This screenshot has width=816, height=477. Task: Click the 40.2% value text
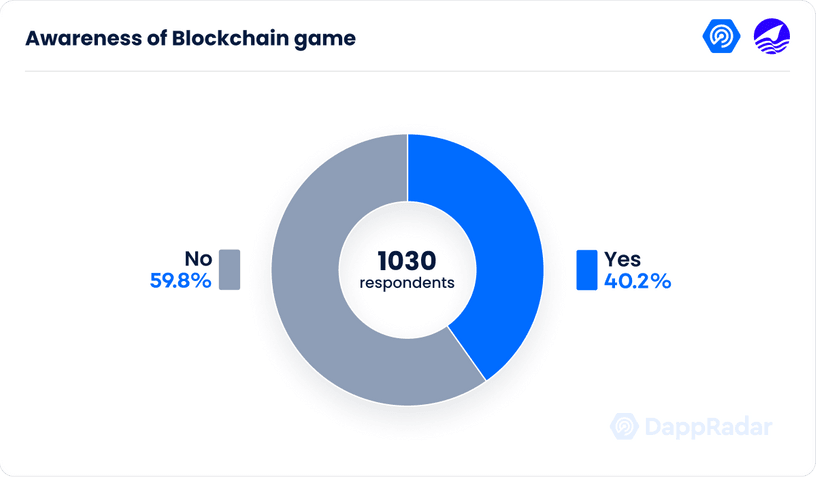pos(637,281)
